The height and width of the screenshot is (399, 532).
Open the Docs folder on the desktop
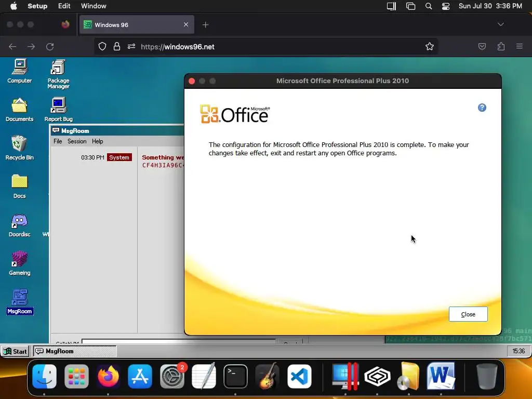[19, 187]
